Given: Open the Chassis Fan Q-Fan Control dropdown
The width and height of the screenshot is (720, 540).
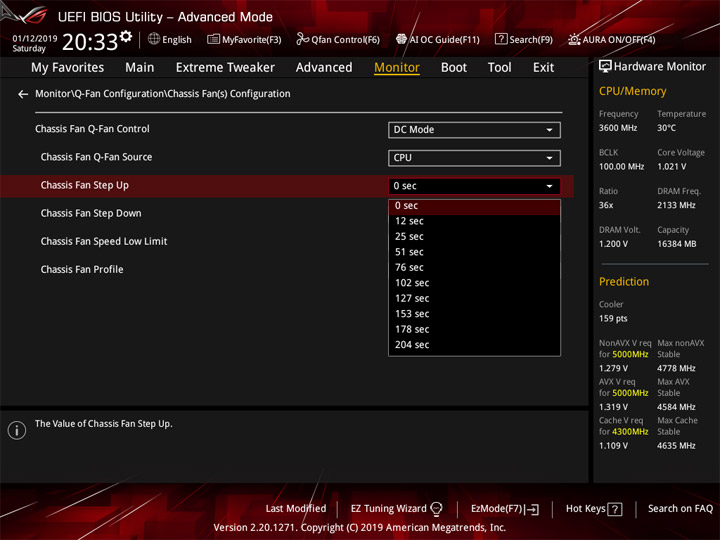Looking at the screenshot, I should pos(474,130).
